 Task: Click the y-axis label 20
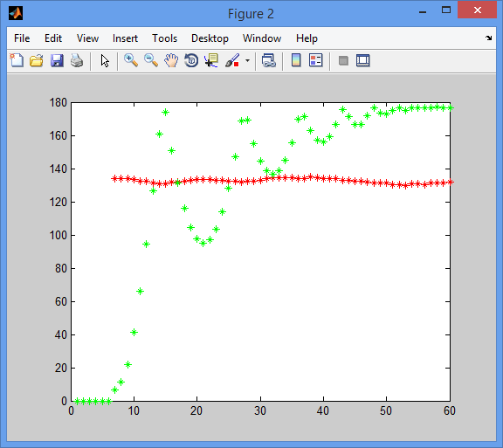(x=61, y=368)
